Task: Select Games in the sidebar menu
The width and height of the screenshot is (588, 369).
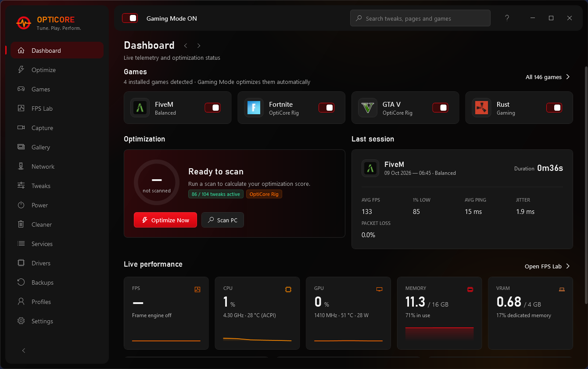Action: pos(57,89)
